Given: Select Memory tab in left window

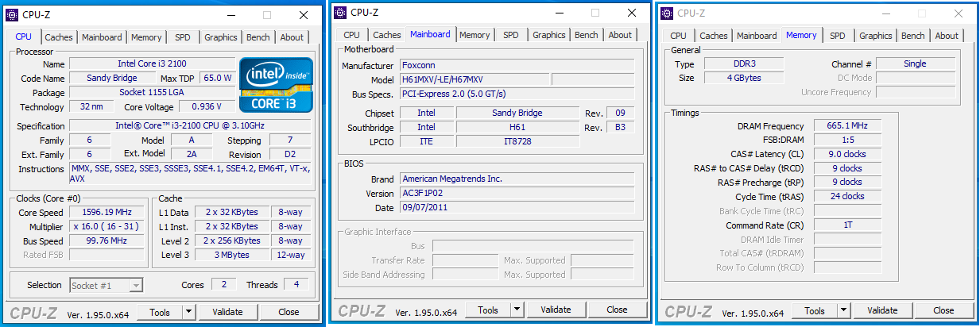Looking at the screenshot, I should [x=146, y=37].
